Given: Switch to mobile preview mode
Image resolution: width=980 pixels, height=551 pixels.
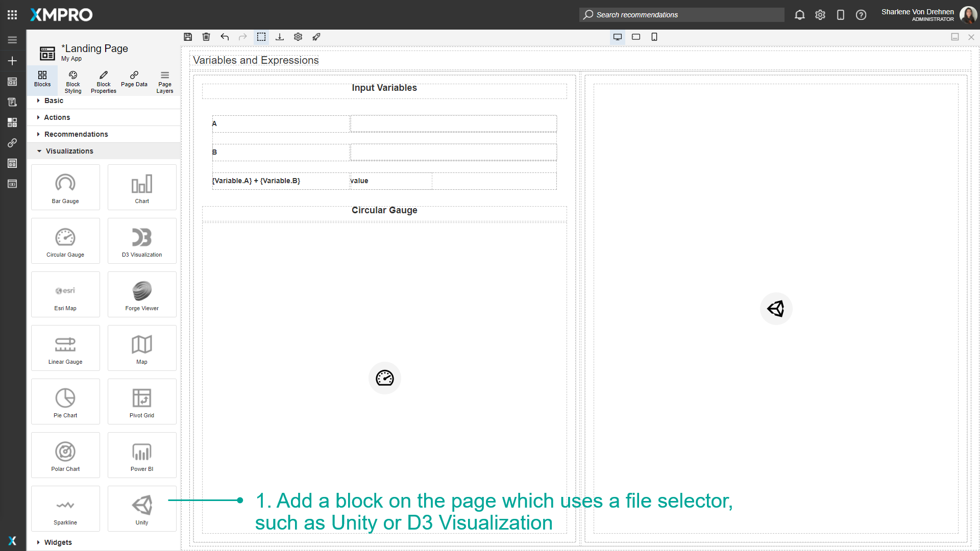Looking at the screenshot, I should [x=654, y=37].
